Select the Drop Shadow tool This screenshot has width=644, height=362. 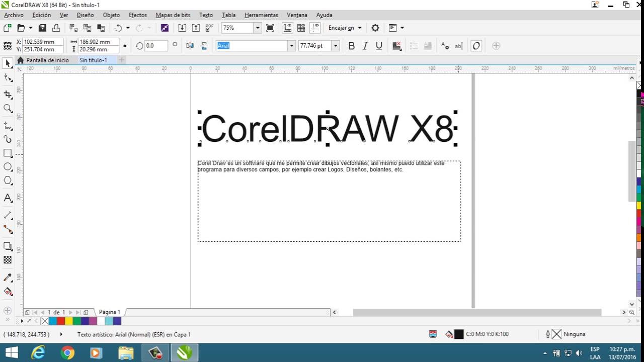(8, 246)
